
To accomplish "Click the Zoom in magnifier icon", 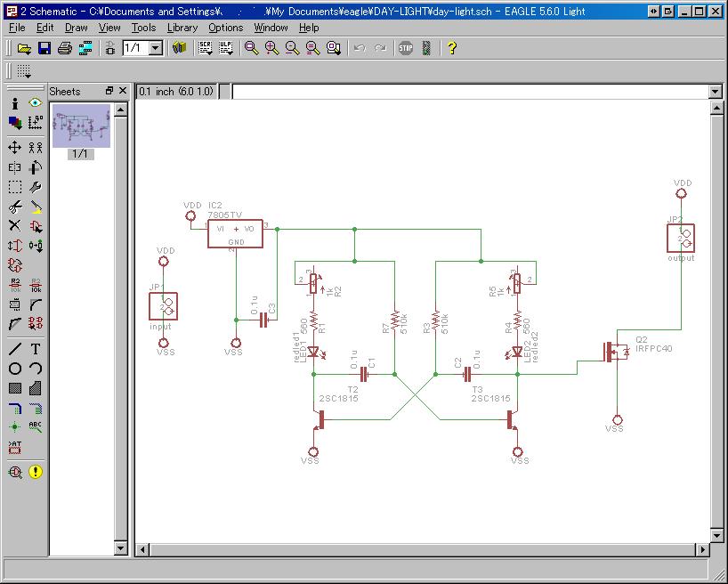I will click(271, 48).
